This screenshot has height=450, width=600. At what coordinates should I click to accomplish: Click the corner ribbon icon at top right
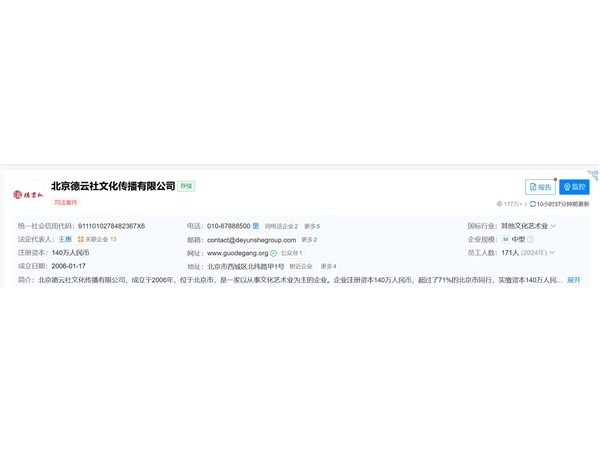[x=593, y=175]
